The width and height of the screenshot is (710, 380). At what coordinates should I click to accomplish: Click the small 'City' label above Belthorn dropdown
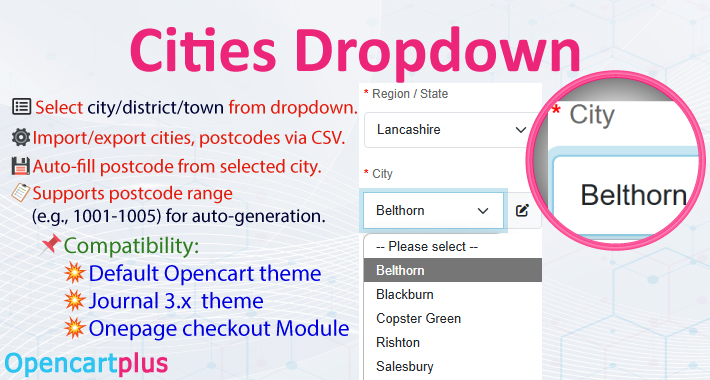[382, 174]
